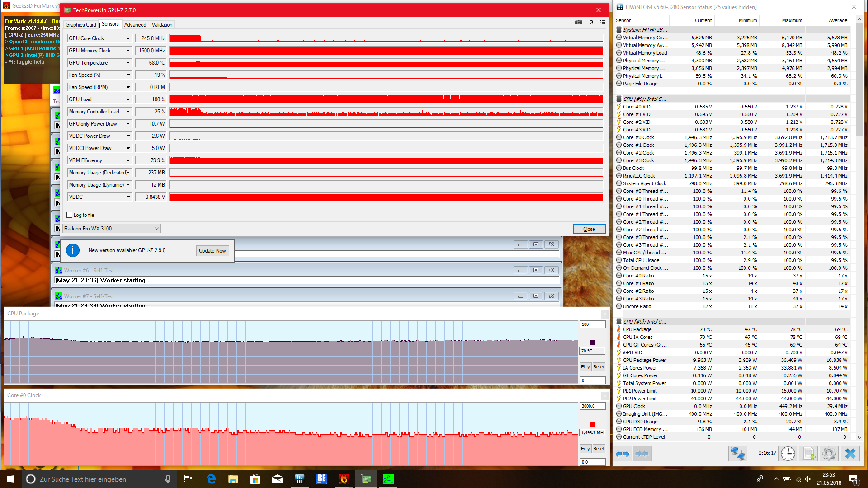Restore the Prime95 Worker #6 window
The height and width of the screenshot is (488, 868).
[x=536, y=270]
